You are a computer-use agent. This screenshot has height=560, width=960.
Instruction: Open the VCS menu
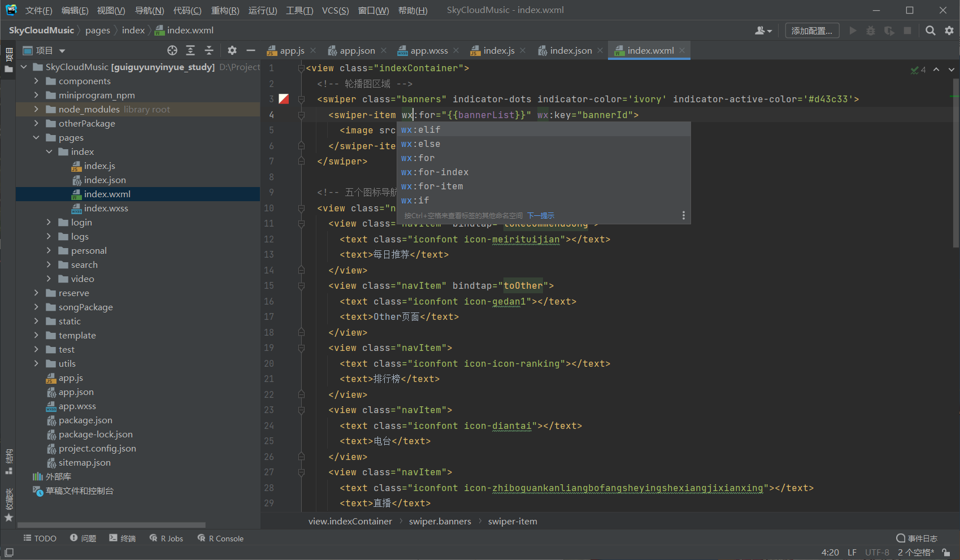(336, 10)
